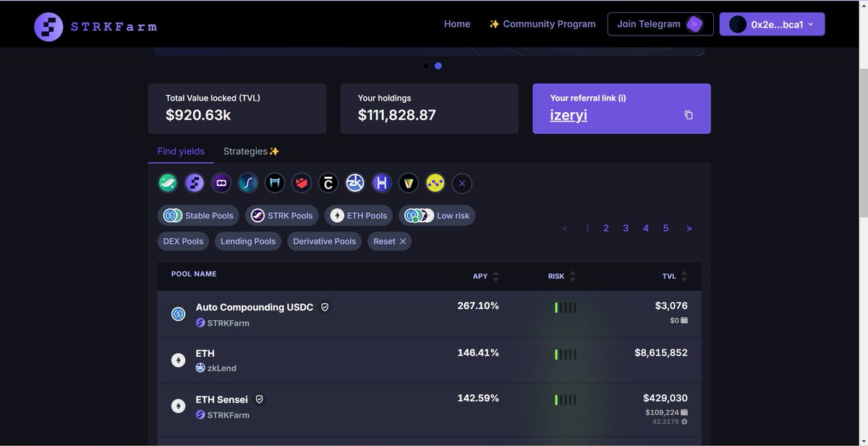Screen dimensions: 868x446
Task: Select the green leaf protocol filter icon
Action: [x=168, y=183]
